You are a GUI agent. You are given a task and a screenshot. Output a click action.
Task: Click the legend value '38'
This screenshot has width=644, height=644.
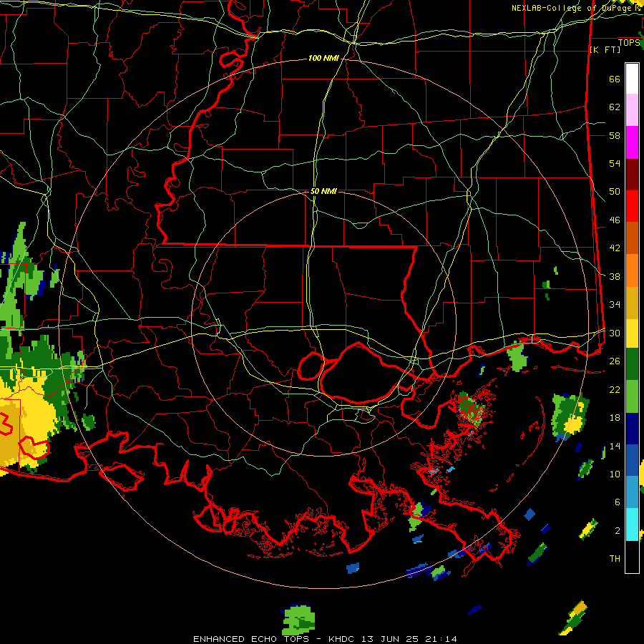(615, 277)
